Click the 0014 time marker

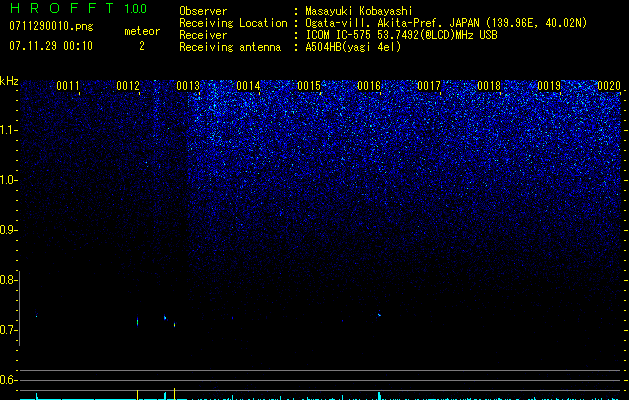[248, 86]
